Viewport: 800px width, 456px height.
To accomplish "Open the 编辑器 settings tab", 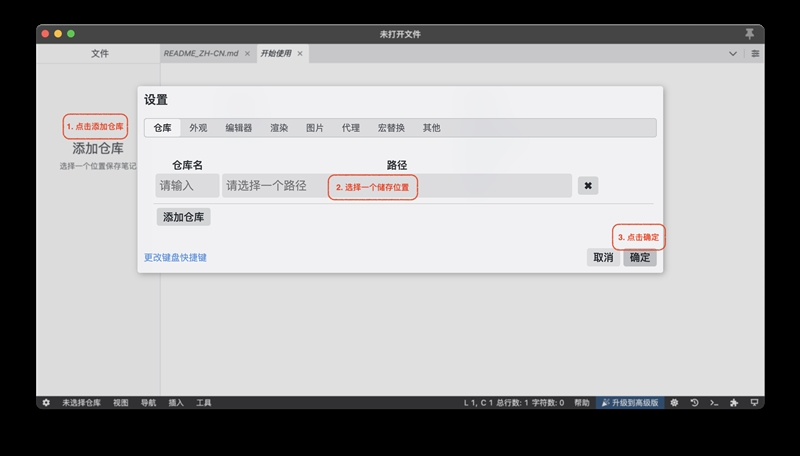I will pos(239,128).
